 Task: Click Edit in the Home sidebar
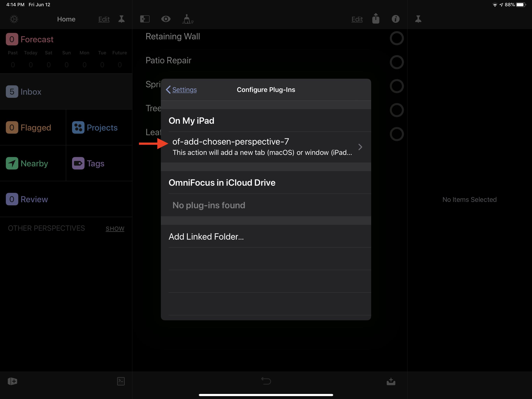[x=104, y=19]
